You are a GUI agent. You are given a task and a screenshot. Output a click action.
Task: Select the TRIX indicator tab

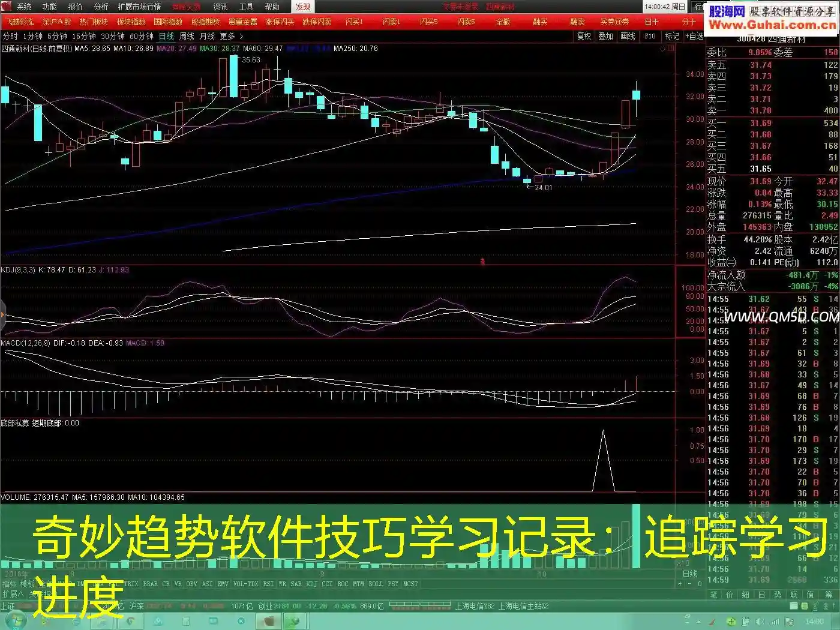click(x=131, y=584)
